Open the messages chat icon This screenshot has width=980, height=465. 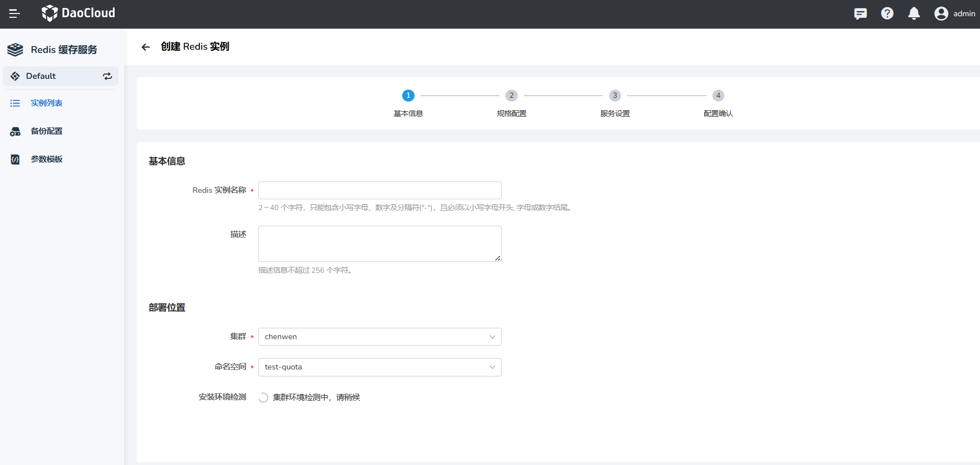click(860, 14)
